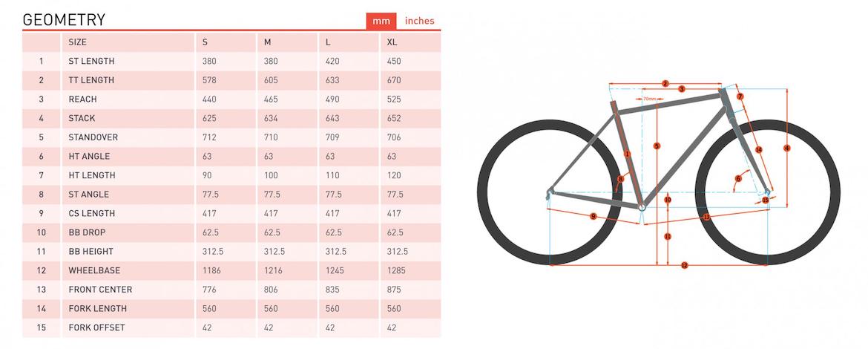Click marker 11 BB height indicator
Image resolution: width=868 pixels, height=349 pixels.
click(668, 236)
